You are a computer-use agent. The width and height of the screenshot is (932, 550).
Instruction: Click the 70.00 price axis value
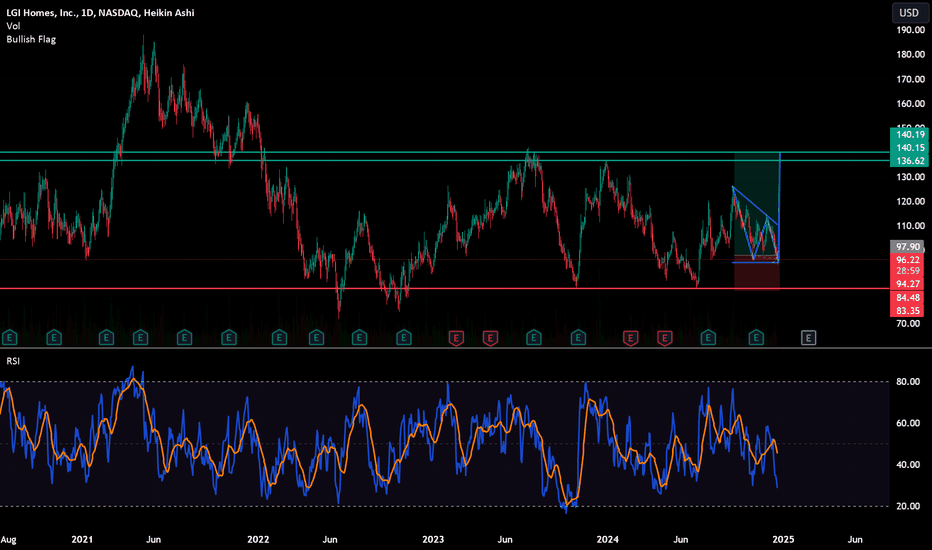[x=908, y=323]
